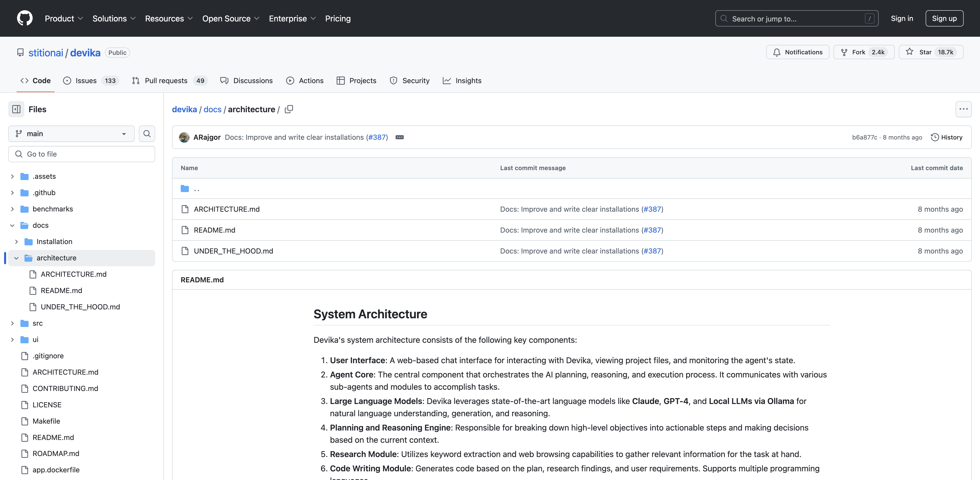Expand the .github folder chevron
The image size is (980, 480).
(x=13, y=193)
